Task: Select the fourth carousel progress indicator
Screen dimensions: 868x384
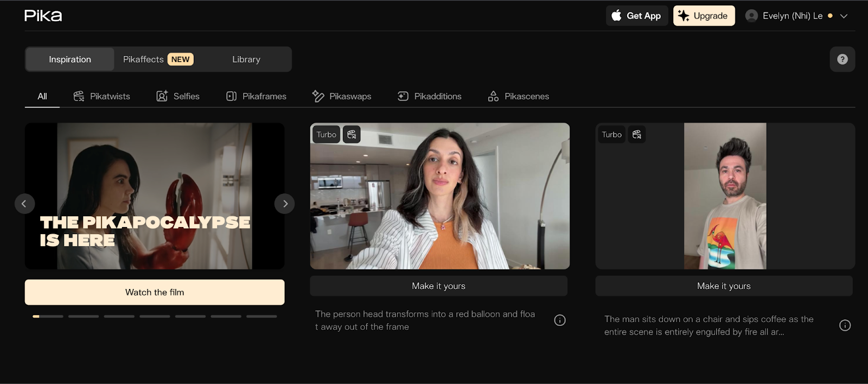Action: (x=155, y=316)
